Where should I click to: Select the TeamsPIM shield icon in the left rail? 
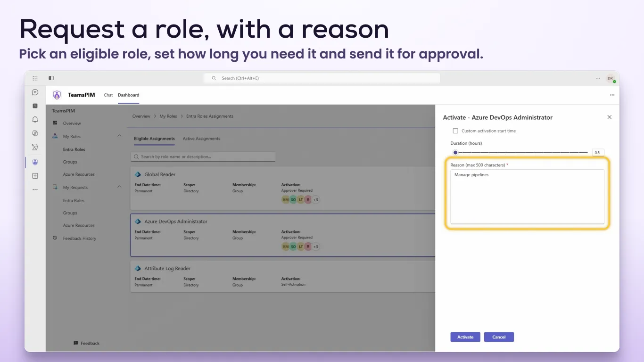[x=35, y=162]
